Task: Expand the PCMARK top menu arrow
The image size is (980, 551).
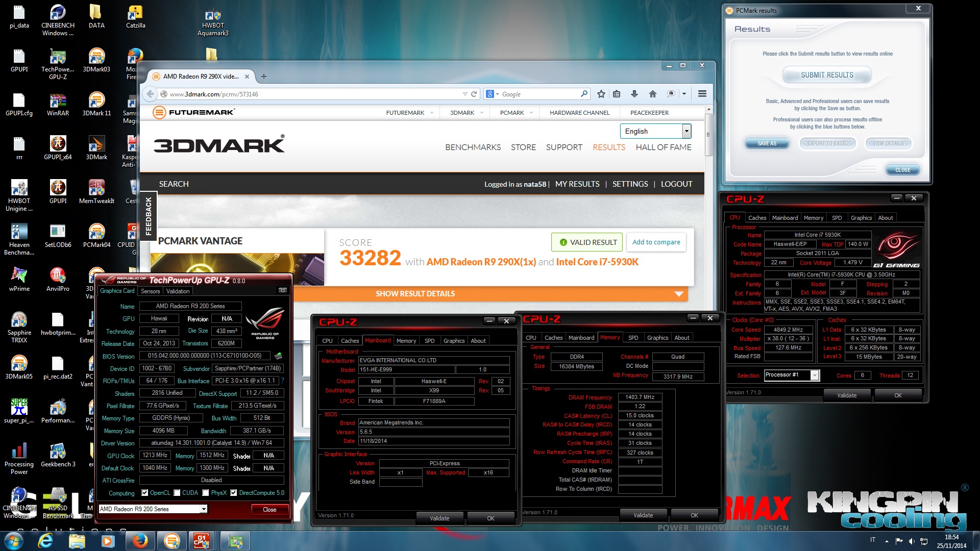Action: 531,113
